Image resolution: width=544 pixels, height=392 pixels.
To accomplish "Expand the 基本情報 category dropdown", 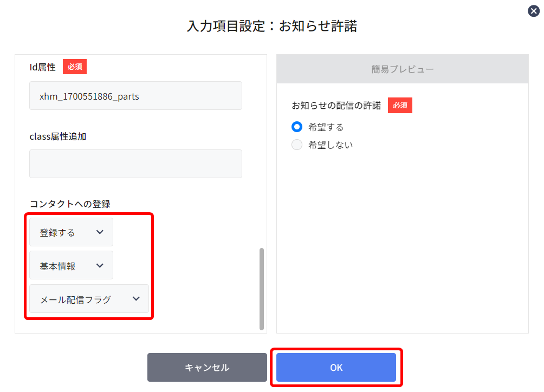I will point(71,266).
